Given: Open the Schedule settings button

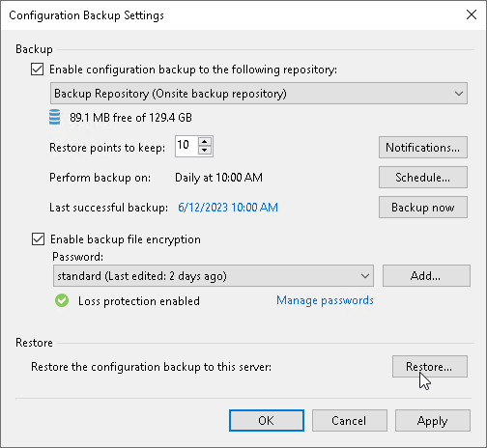Looking at the screenshot, I should tap(423, 178).
